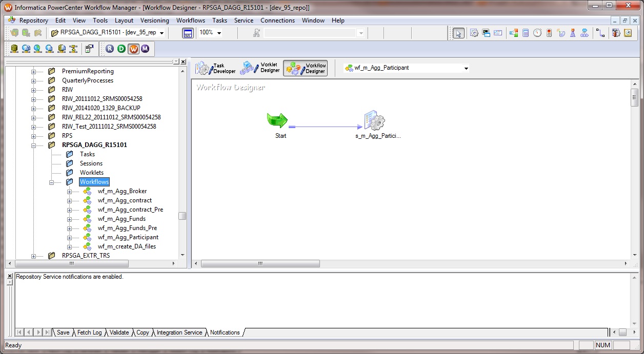Open the Designer using the green D icon

[122, 49]
